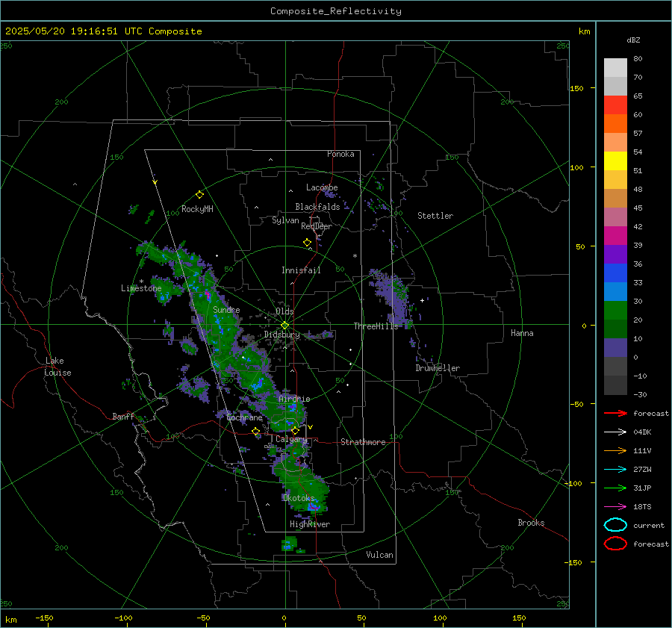This screenshot has width=672, height=628.
Task: Click the -30 value in dBZ scale
Action: [x=640, y=394]
